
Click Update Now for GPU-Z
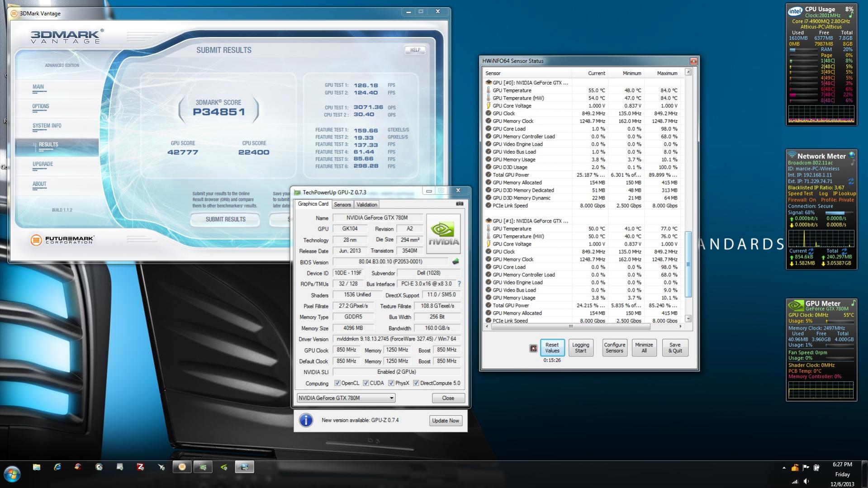pyautogui.click(x=445, y=421)
